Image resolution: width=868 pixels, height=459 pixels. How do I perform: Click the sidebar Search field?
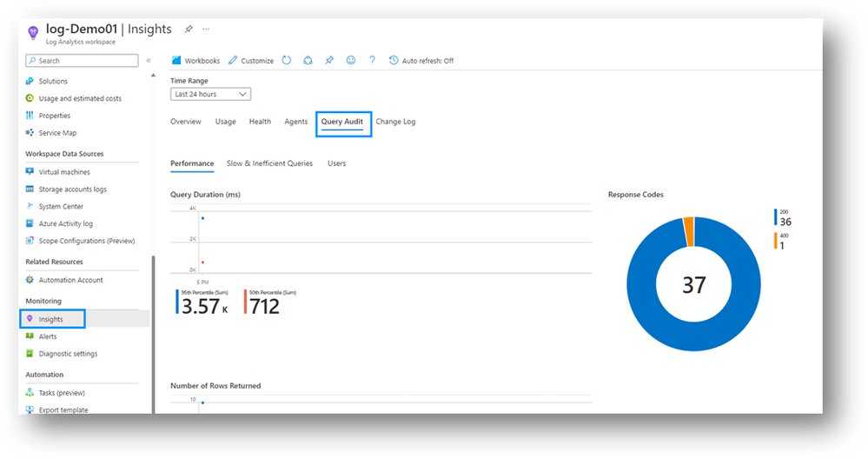pyautogui.click(x=82, y=60)
